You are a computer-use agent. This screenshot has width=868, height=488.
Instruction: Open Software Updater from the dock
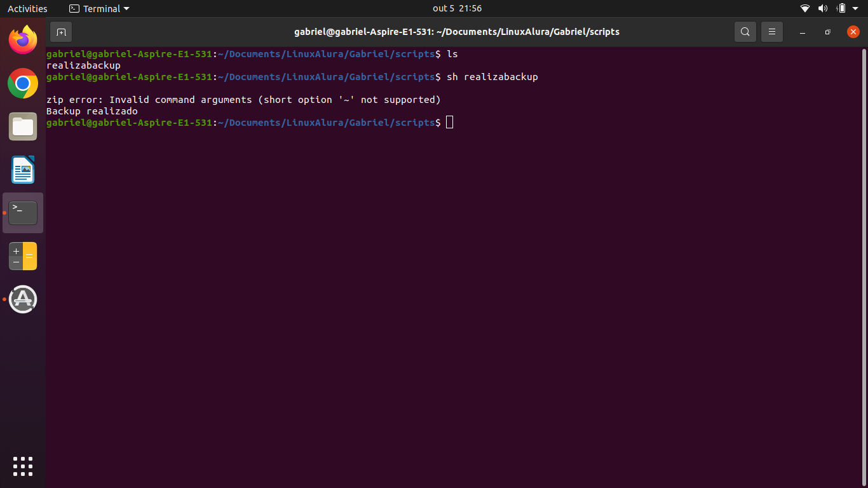click(23, 299)
